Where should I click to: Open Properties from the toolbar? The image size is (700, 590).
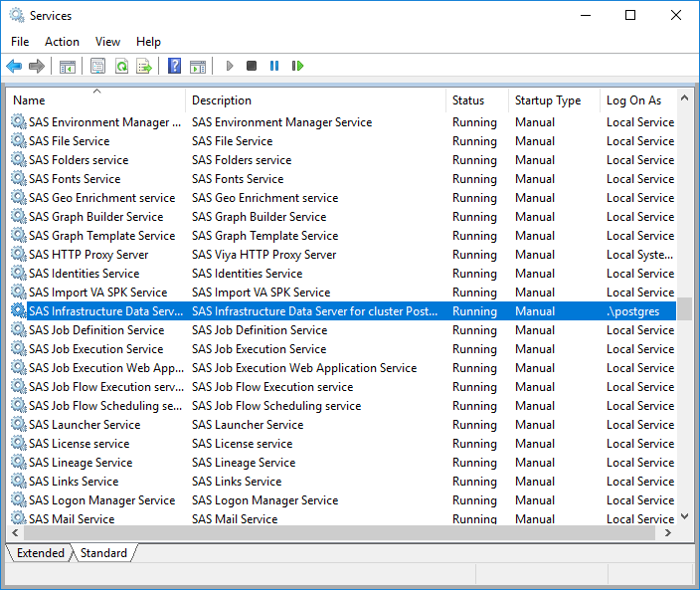(x=97, y=67)
